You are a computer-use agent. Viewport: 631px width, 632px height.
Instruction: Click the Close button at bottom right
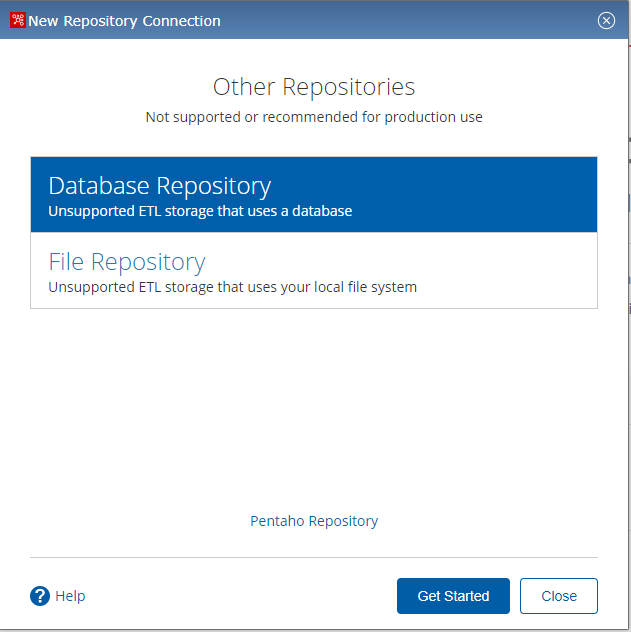pyautogui.click(x=558, y=596)
